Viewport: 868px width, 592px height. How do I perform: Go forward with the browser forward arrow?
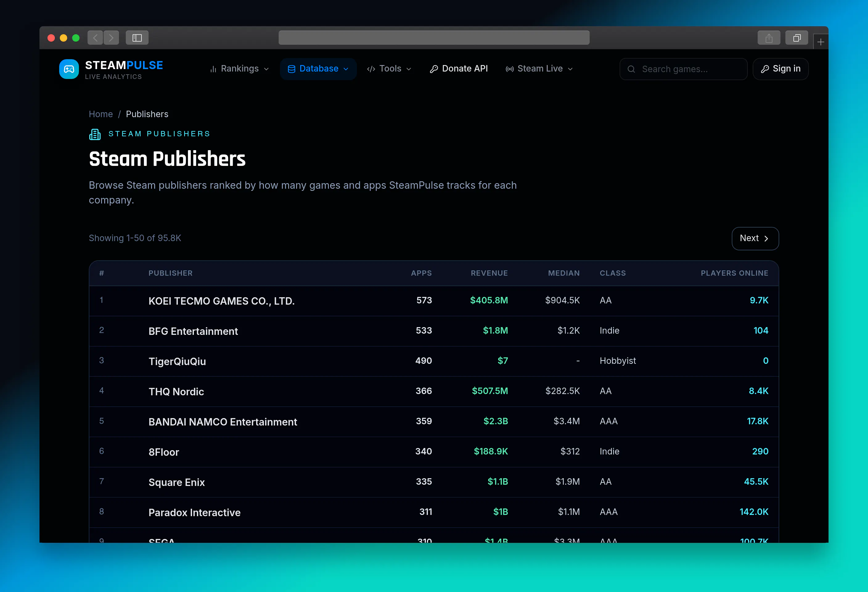click(x=111, y=38)
